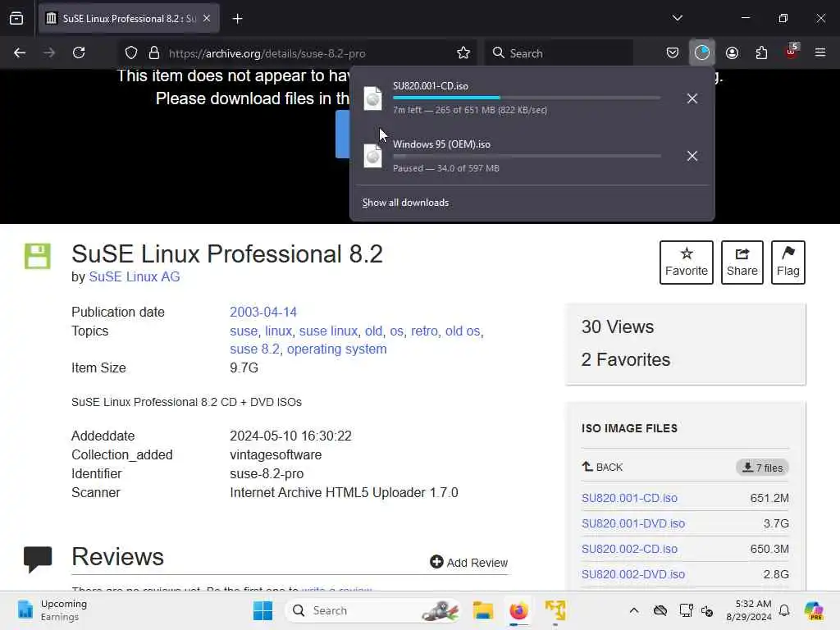Open Windows Start menu
This screenshot has width=840, height=630.
click(262, 610)
